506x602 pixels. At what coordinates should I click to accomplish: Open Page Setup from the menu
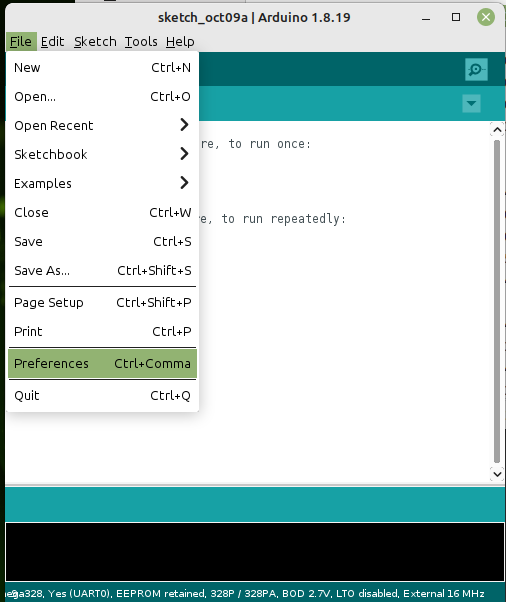pyautogui.click(x=103, y=303)
